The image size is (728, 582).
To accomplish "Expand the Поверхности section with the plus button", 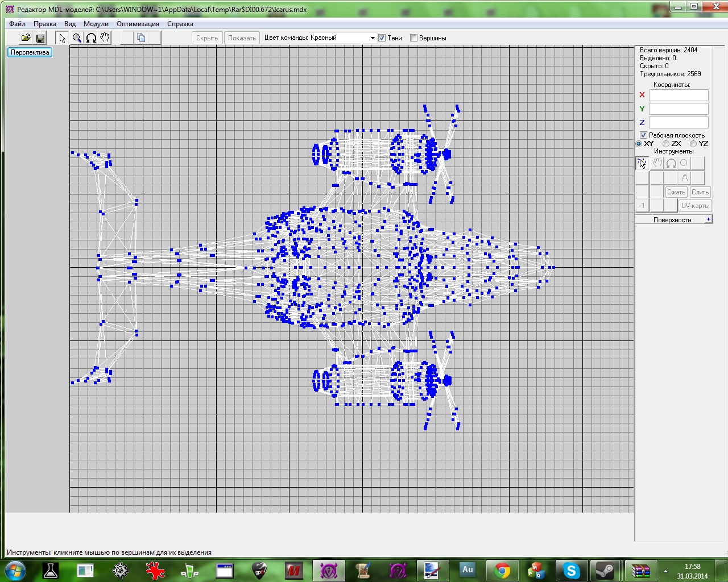I will click(708, 219).
